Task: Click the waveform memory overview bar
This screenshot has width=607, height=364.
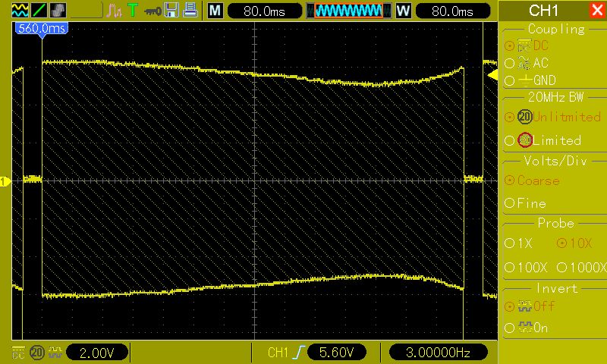Action: pyautogui.click(x=348, y=11)
